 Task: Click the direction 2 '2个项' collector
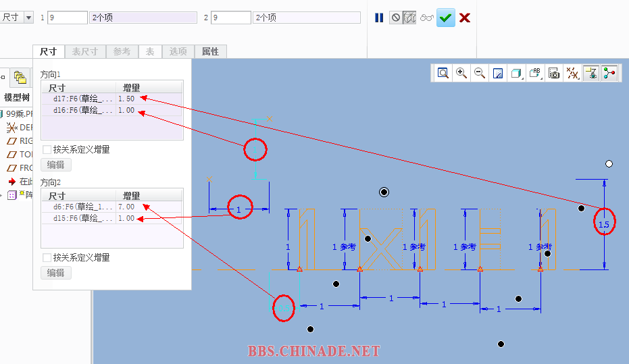[306, 18]
